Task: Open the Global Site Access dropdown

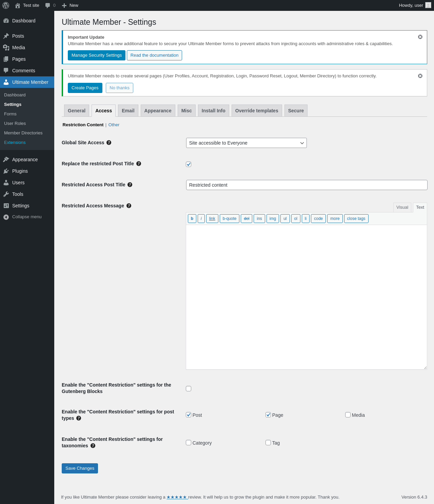Action: pyautogui.click(x=246, y=143)
